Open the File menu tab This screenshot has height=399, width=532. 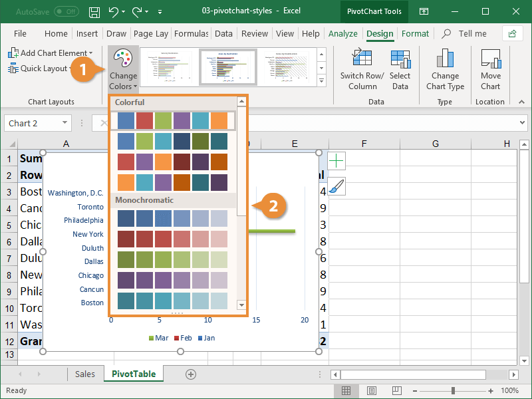(x=20, y=34)
